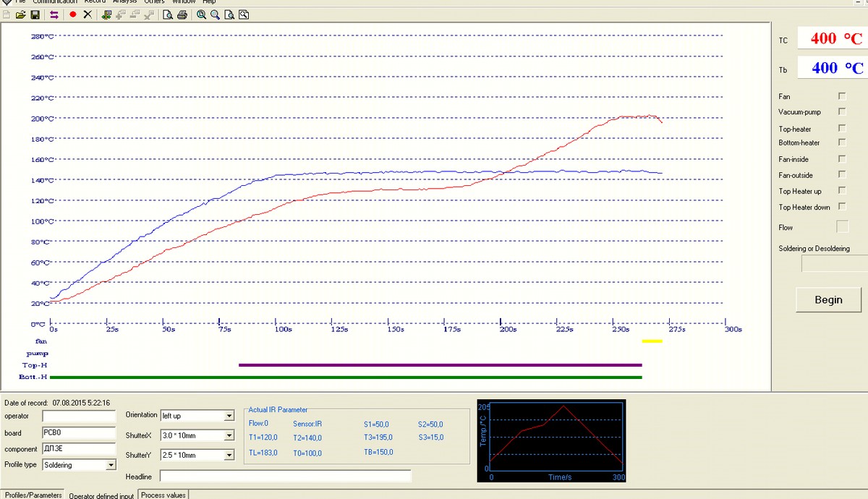Open the Profile type dropdown
The width and height of the screenshot is (868, 499).
coord(111,465)
